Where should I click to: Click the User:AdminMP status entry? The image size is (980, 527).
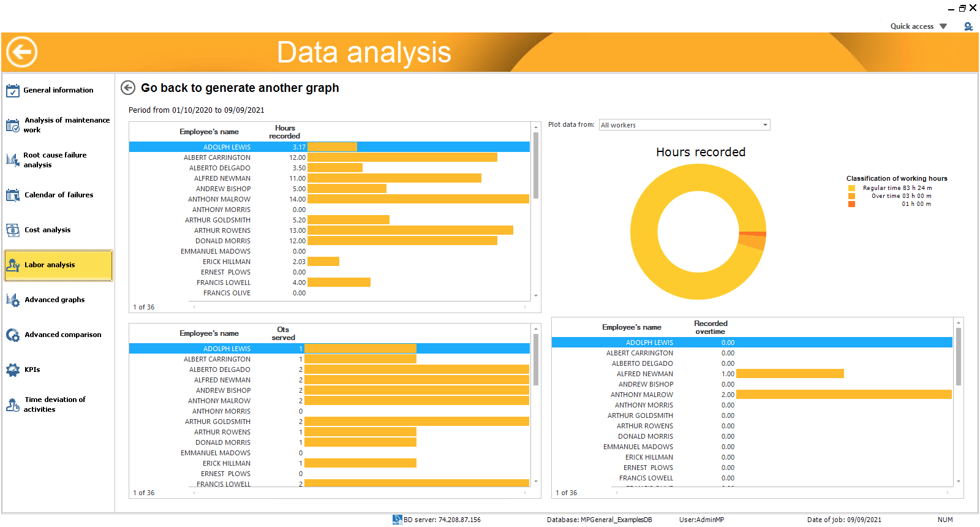[x=701, y=520]
